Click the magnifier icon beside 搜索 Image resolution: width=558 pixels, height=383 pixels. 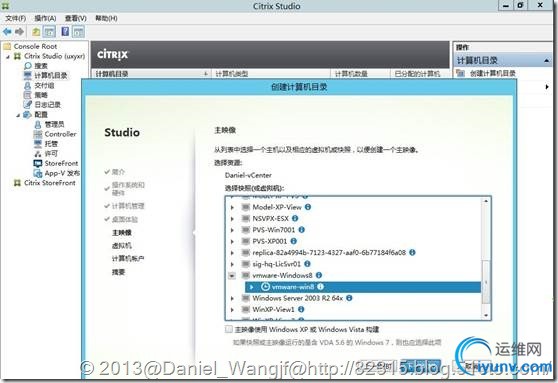pos(28,66)
